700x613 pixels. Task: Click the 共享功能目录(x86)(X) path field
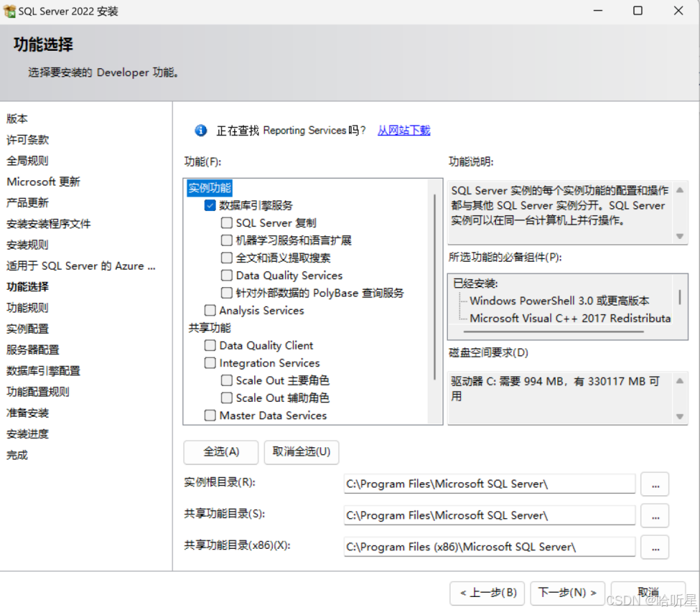pos(489,547)
